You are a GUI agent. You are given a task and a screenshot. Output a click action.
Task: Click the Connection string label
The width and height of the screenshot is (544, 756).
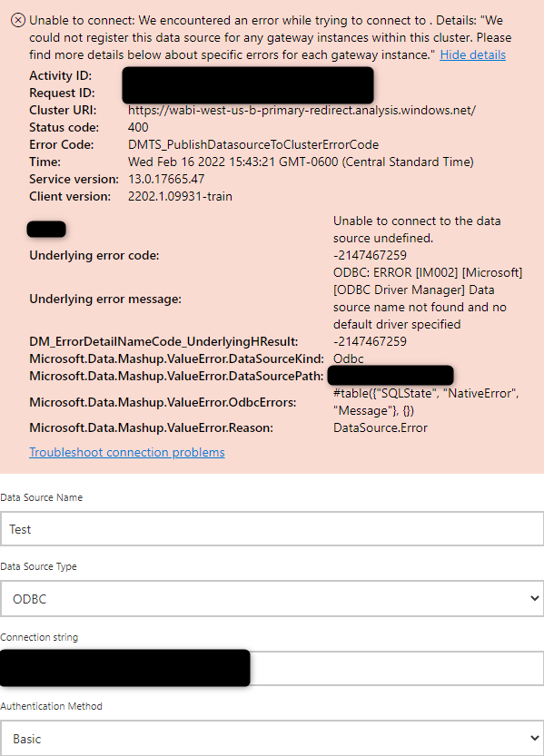[39, 637]
